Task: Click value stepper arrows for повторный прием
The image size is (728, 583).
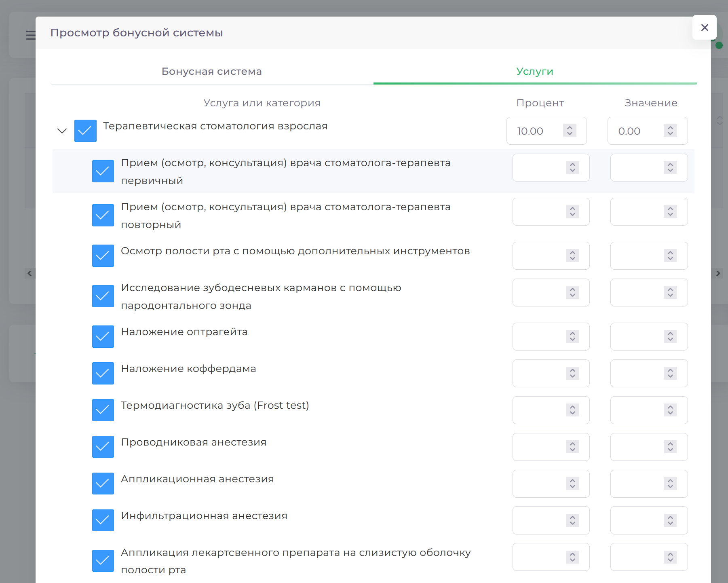Action: coord(670,211)
